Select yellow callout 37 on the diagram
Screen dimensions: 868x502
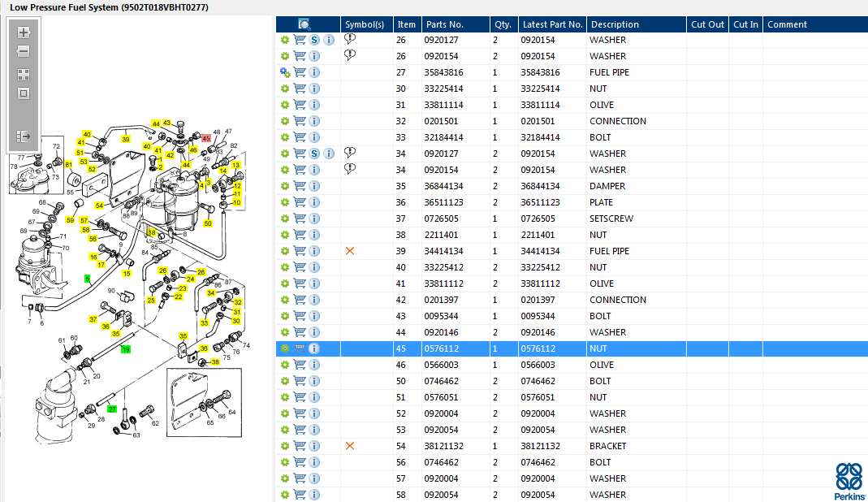click(x=93, y=319)
